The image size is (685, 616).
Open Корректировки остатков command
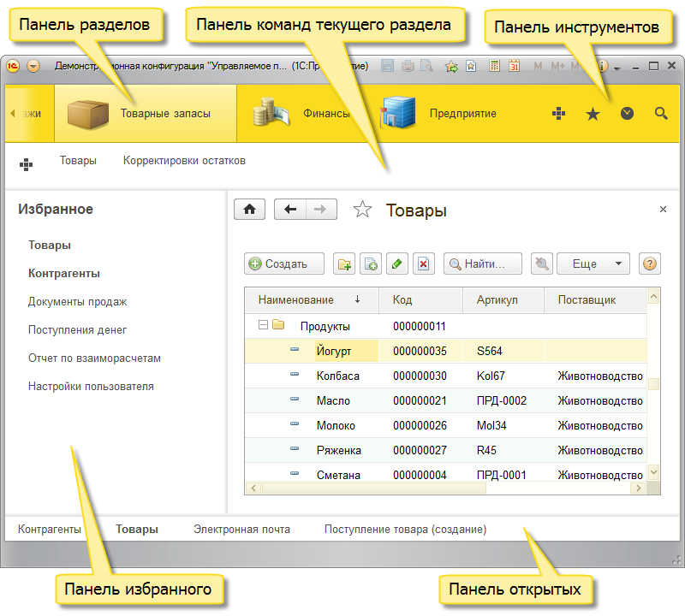coord(184,161)
